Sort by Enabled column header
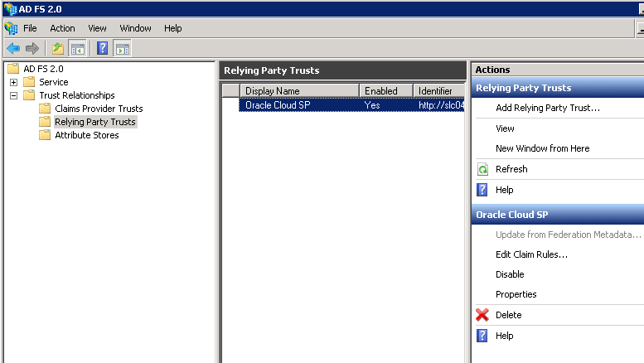644x363 pixels. 386,91
